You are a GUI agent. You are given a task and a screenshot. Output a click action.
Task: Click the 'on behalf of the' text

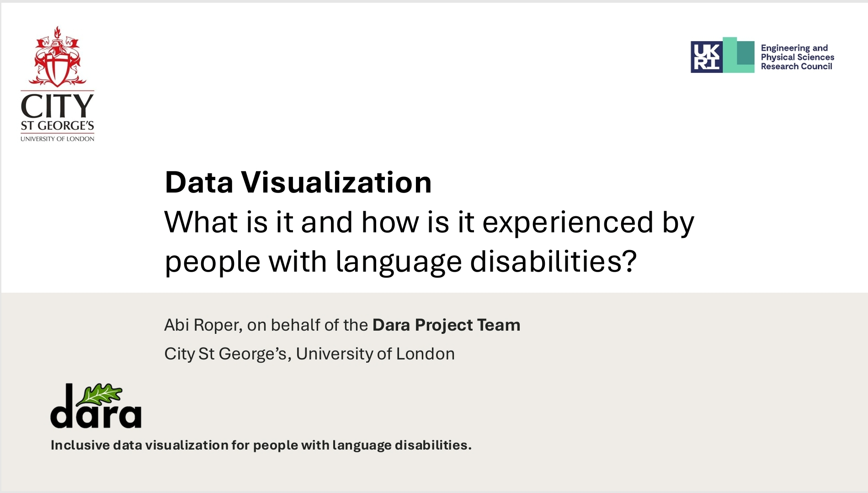coord(307,325)
